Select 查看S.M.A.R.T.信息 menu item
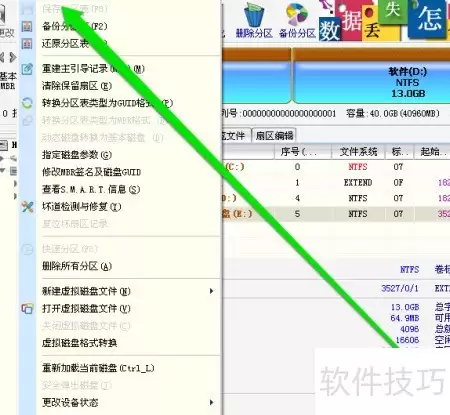This screenshot has height=415, width=450. click(x=91, y=189)
